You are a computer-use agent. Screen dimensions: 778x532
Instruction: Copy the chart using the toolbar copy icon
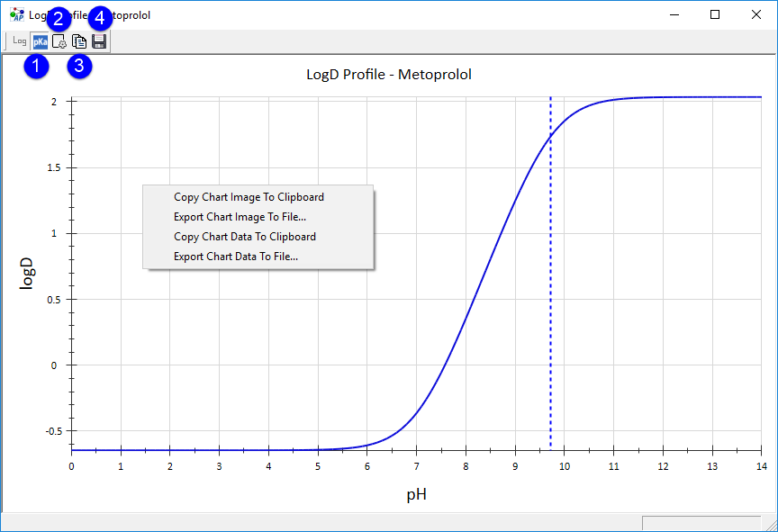pyautogui.click(x=79, y=41)
